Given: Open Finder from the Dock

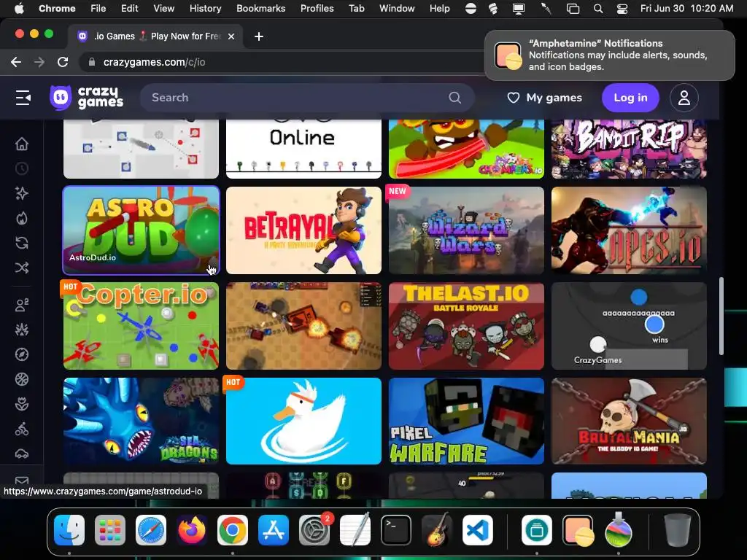Looking at the screenshot, I should 69,530.
